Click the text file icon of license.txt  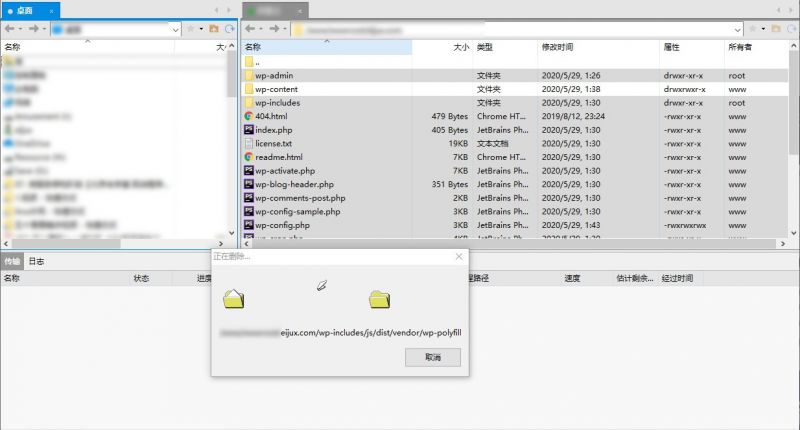tap(249, 143)
